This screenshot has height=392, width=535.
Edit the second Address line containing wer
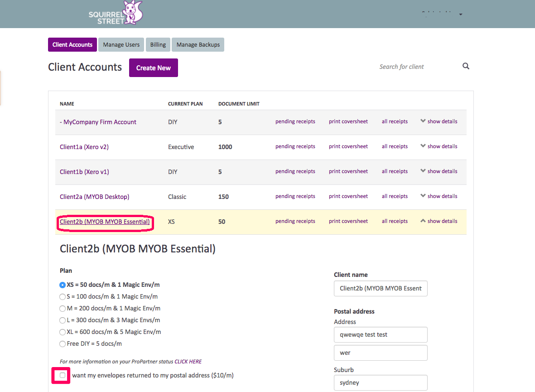click(381, 353)
